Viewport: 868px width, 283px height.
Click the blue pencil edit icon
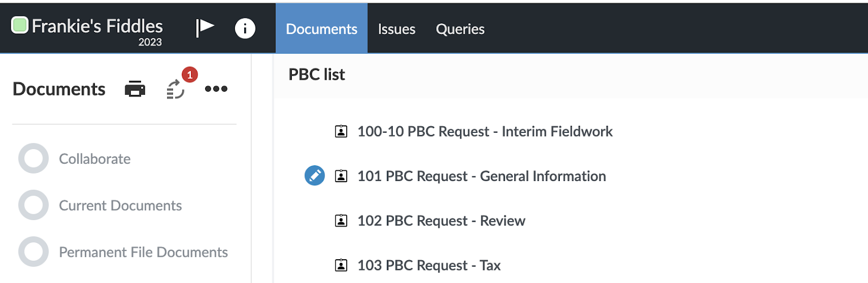(x=315, y=176)
